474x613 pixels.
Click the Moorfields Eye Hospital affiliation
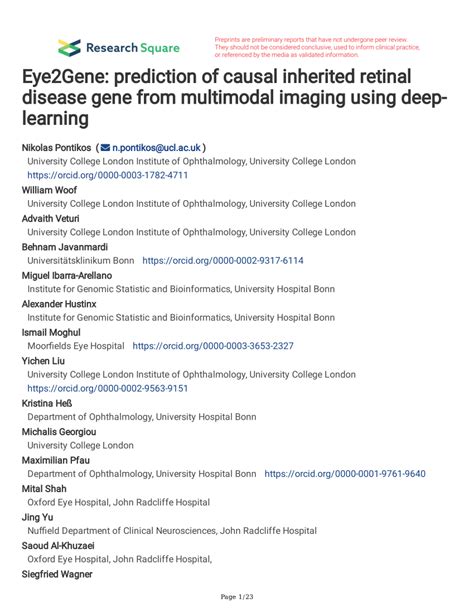[x=76, y=346]
